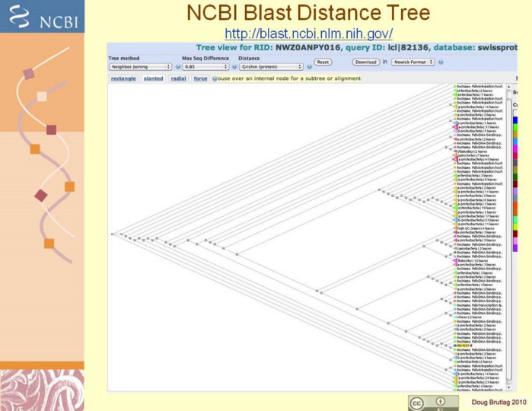Switch to rectangle tree layout
This screenshot has width=532, height=411.
pyautogui.click(x=123, y=78)
